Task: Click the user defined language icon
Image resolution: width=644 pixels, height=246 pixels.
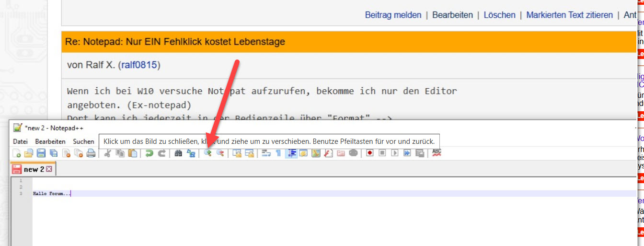Action: pos(303,153)
